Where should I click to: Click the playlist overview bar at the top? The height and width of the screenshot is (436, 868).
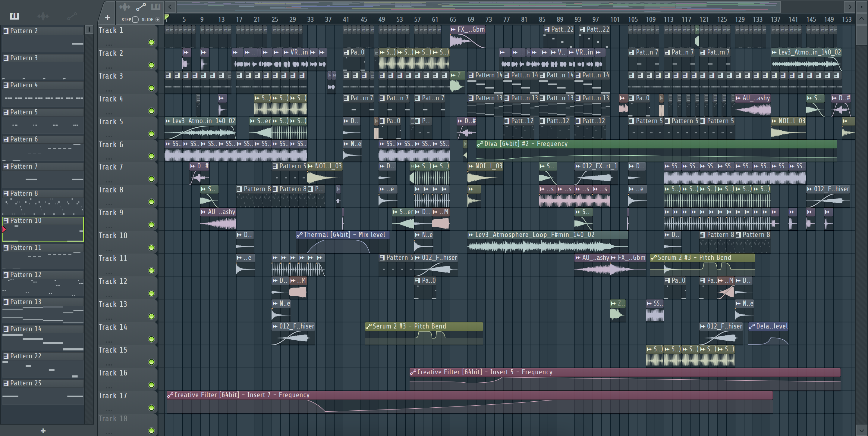(479, 6)
